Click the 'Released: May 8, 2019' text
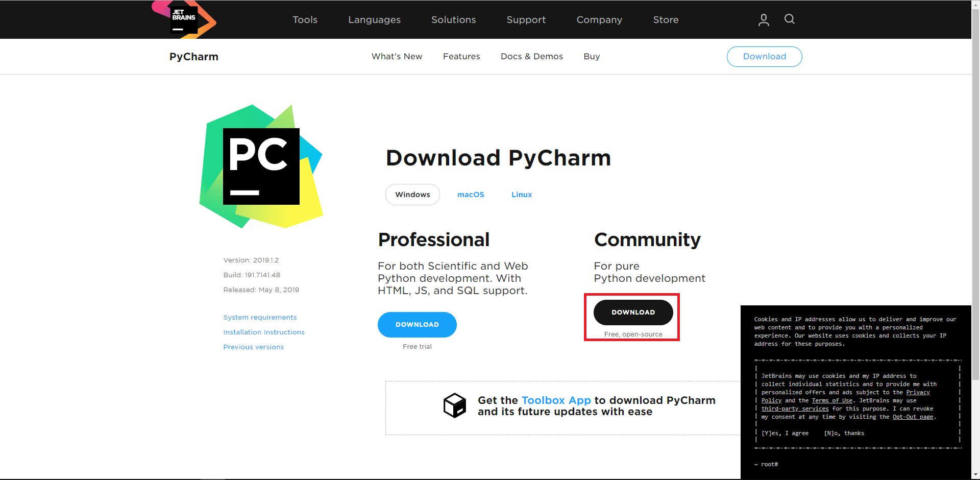The height and width of the screenshot is (480, 980). tap(261, 290)
